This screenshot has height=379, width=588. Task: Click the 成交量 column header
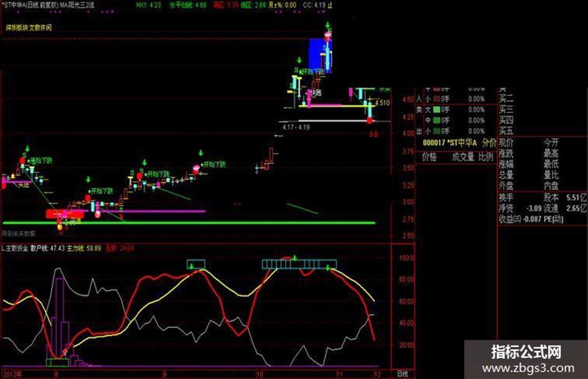464,157
